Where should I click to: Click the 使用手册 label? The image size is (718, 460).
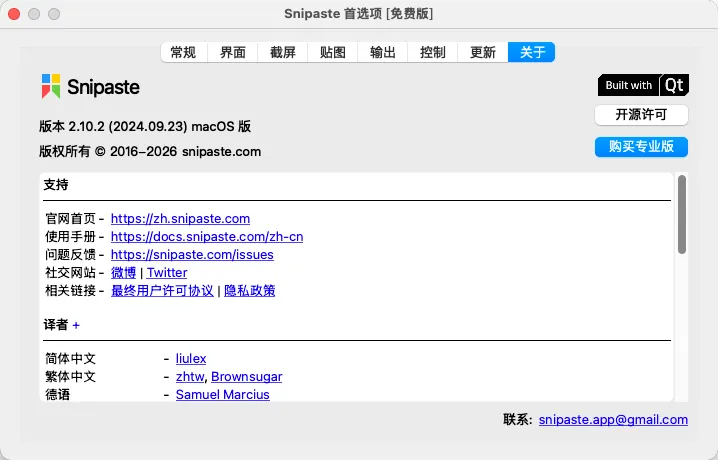click(71, 237)
